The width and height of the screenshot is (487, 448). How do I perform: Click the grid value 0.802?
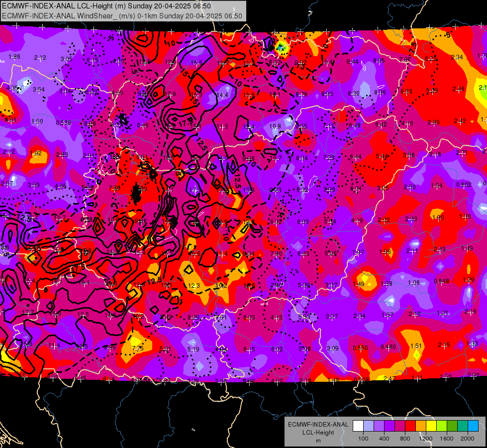click(464, 184)
